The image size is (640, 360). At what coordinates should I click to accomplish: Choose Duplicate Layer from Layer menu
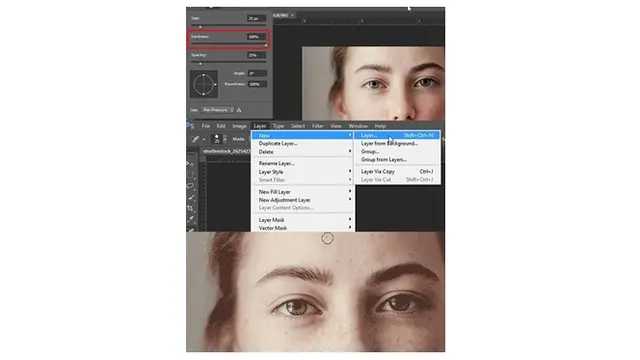pos(302,144)
